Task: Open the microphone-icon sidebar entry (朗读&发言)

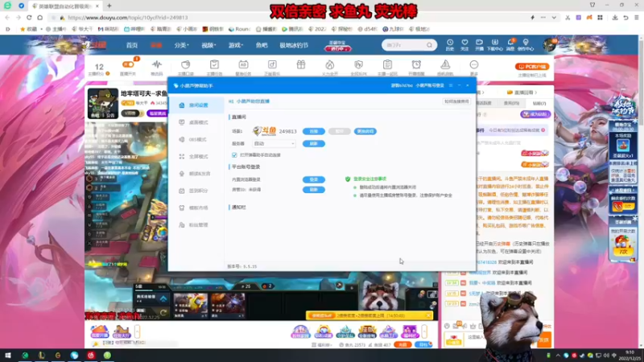Action: (x=196, y=174)
